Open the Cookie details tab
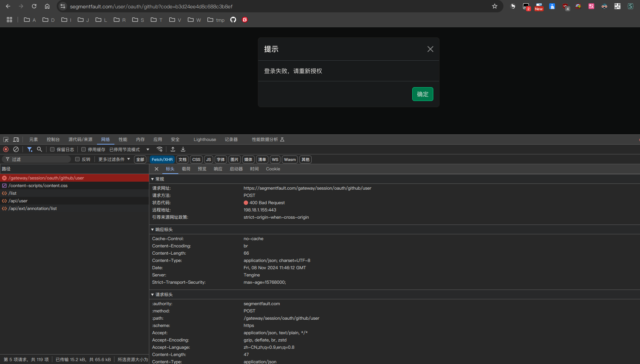640x364 pixels. [273, 169]
